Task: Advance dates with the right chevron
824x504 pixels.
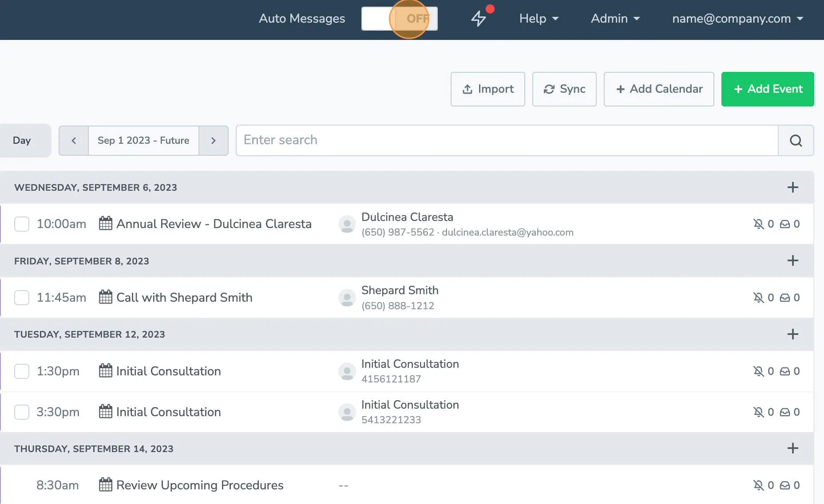Action: (214, 141)
